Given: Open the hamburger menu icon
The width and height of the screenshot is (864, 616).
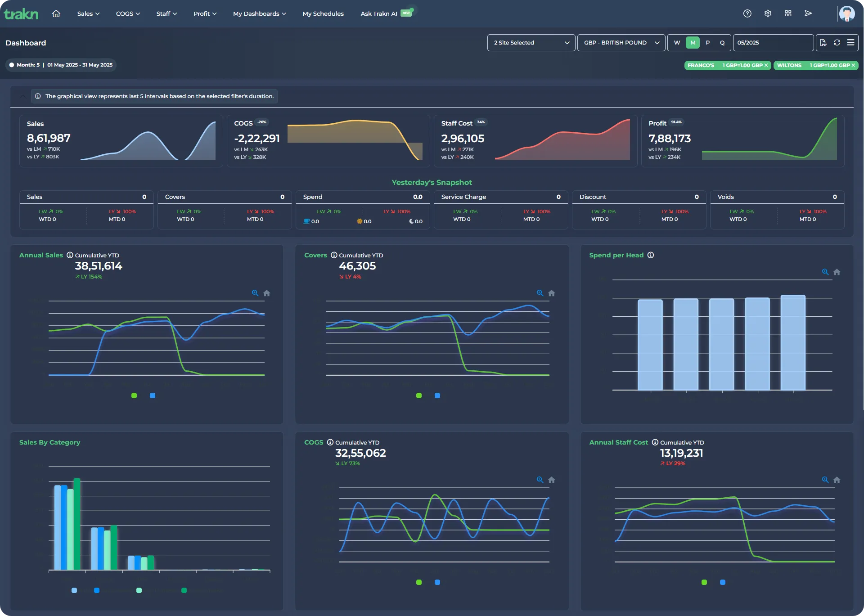Looking at the screenshot, I should [x=850, y=42].
